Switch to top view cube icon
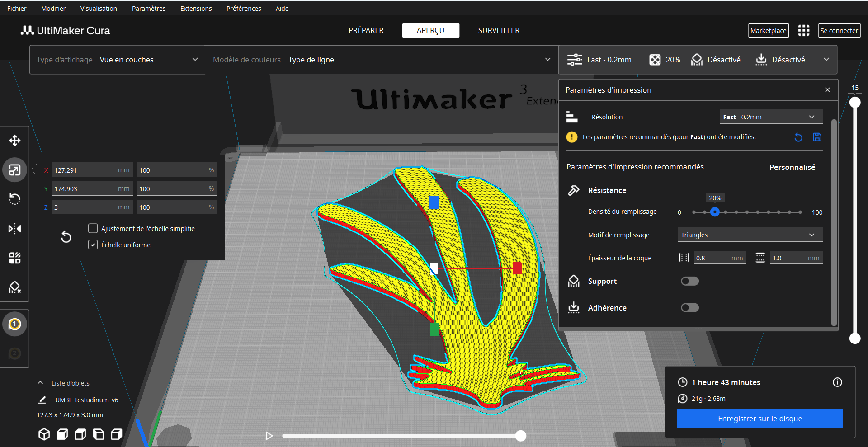This screenshot has width=868, height=447. (80, 434)
